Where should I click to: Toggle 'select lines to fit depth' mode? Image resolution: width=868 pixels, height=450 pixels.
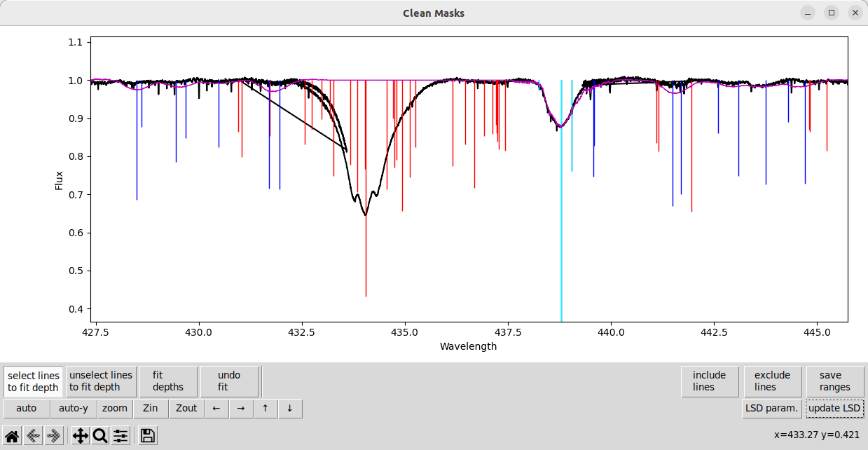coord(34,381)
